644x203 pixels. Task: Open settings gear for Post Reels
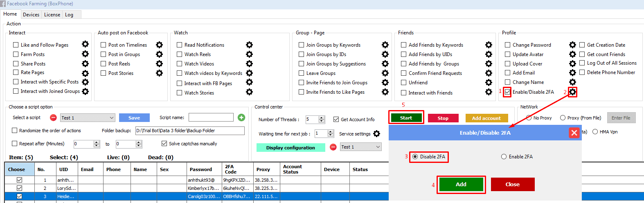click(x=159, y=63)
